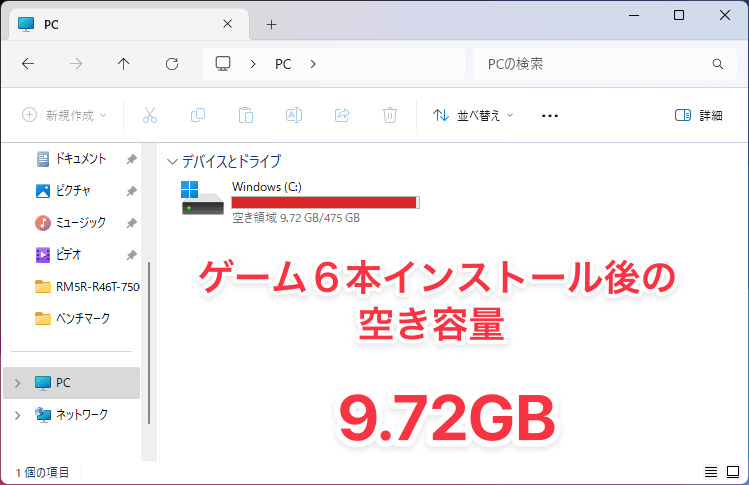Toggle the 詳細 details pane

point(698,115)
